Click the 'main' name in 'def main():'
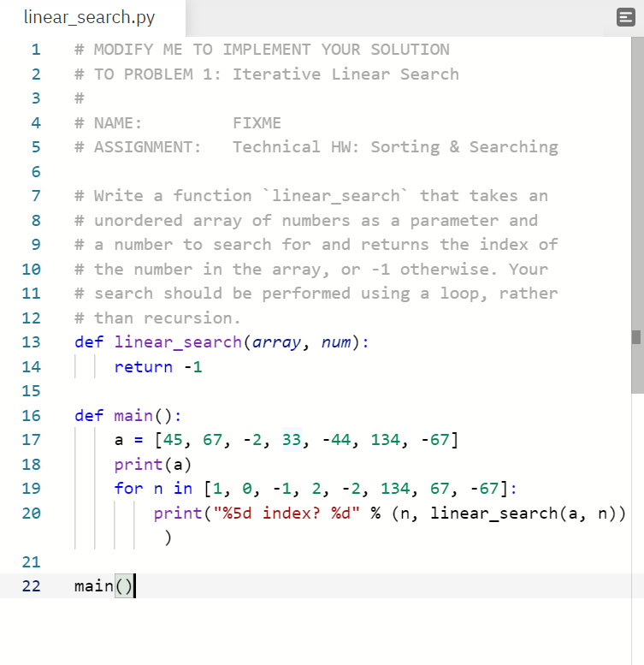The image size is (644, 665). [x=133, y=416]
